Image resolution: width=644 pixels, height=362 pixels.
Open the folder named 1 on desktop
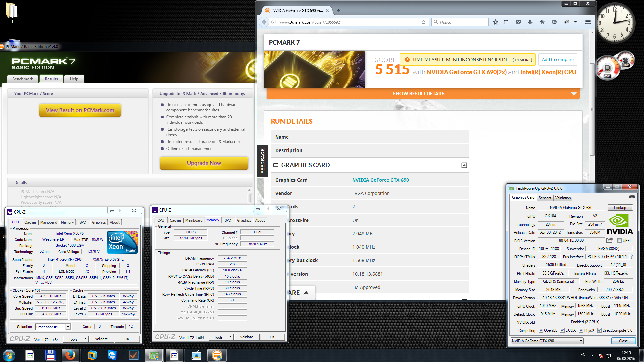pos(12,13)
